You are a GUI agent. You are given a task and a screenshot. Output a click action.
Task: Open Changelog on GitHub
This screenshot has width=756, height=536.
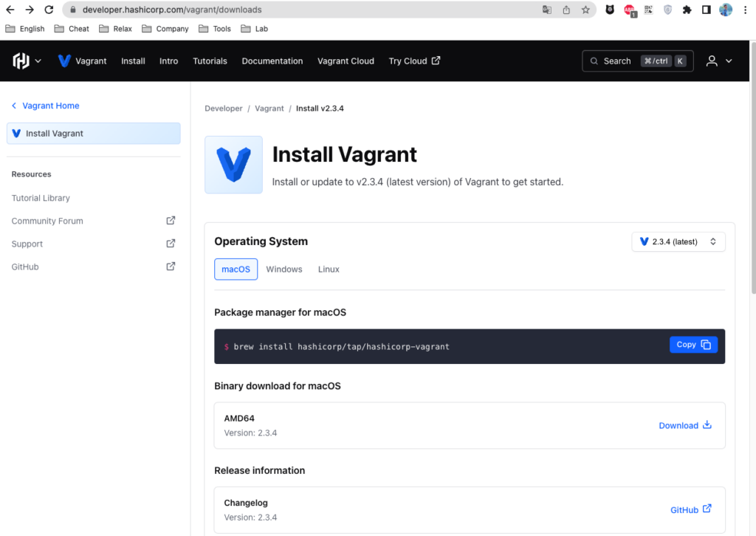pos(691,509)
